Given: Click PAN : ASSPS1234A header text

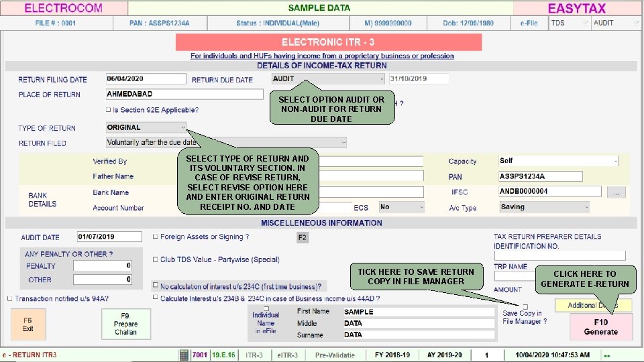Looking at the screenshot, I should click(x=160, y=23).
